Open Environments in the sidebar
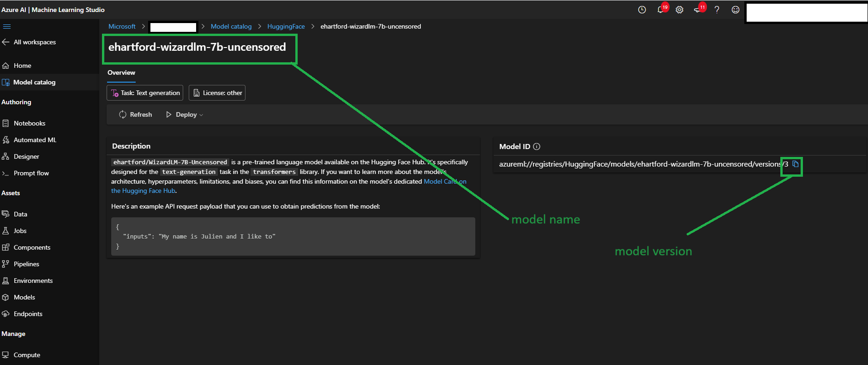The image size is (868, 365). 27,281
